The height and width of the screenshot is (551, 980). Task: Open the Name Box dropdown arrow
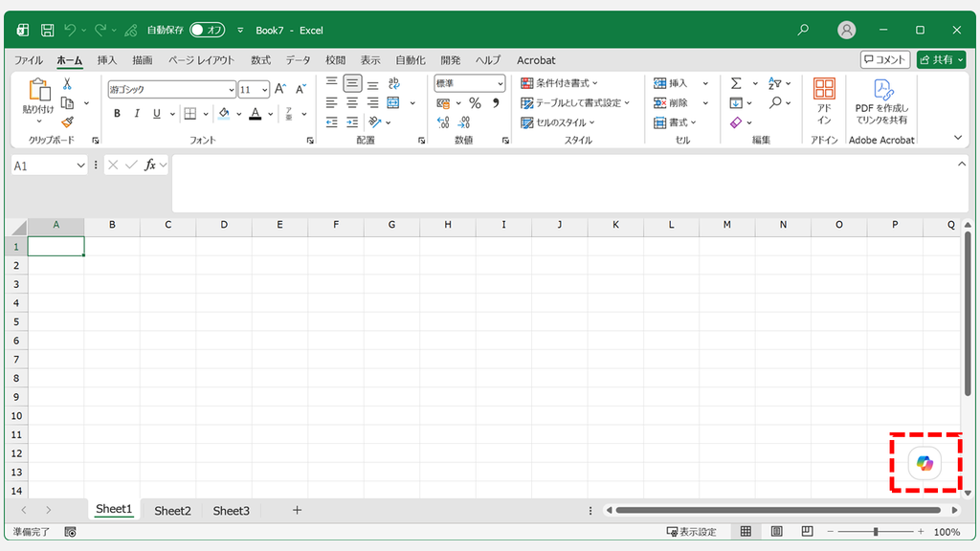click(x=80, y=165)
